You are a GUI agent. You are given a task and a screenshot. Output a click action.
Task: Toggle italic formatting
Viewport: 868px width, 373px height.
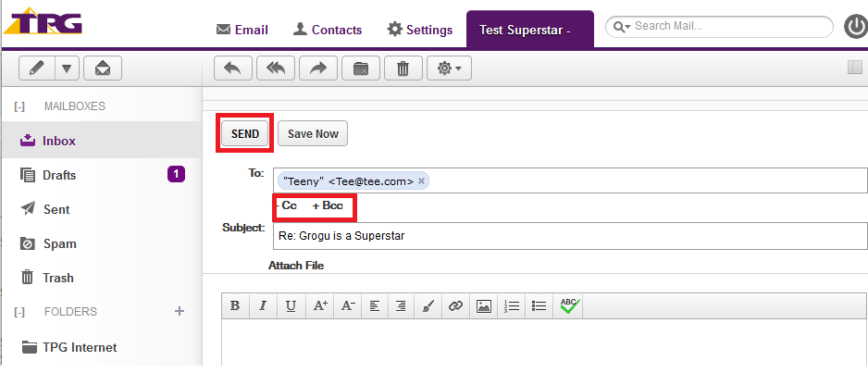pyautogui.click(x=263, y=305)
